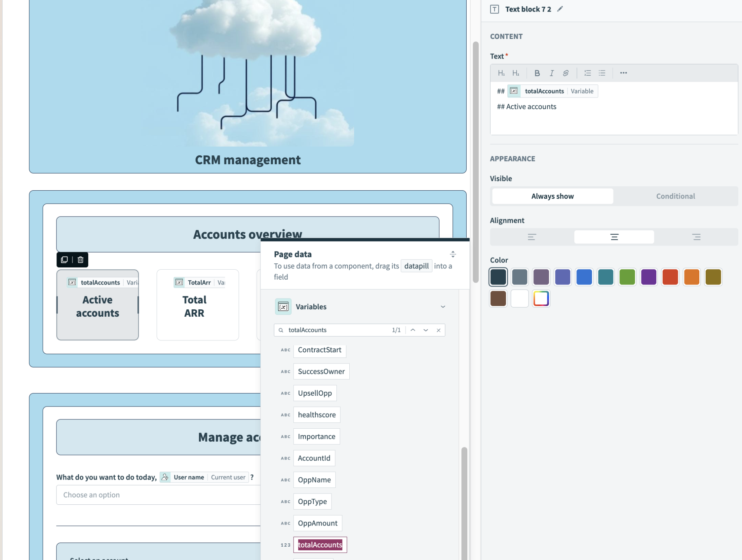Viewport: 742px width, 560px height.
Task: Apply numbered list formatting
Action: pos(587,73)
